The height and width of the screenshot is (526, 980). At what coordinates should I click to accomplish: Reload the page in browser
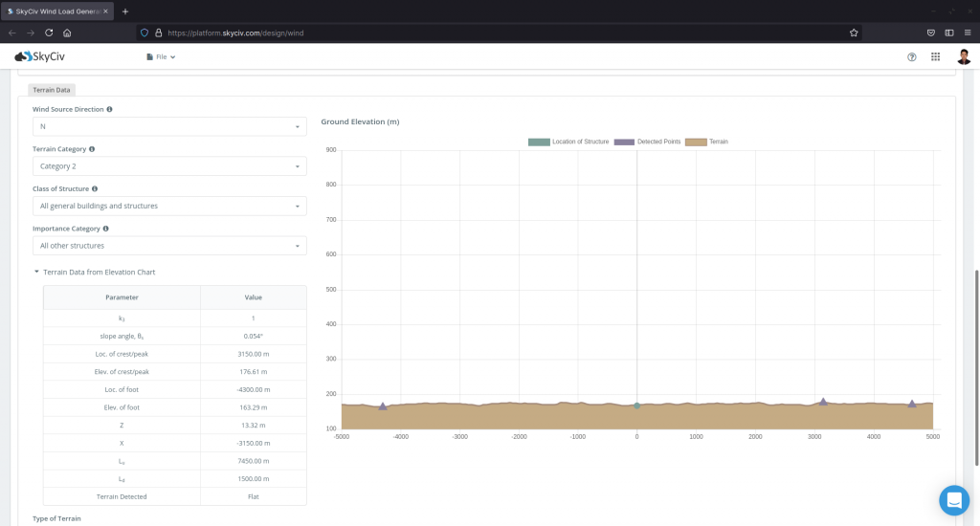pyautogui.click(x=49, y=33)
